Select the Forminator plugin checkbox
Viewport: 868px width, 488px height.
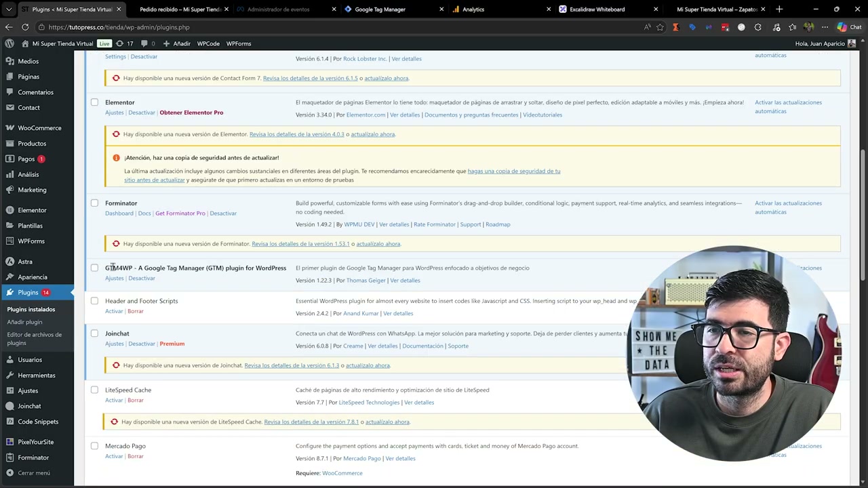click(x=94, y=203)
